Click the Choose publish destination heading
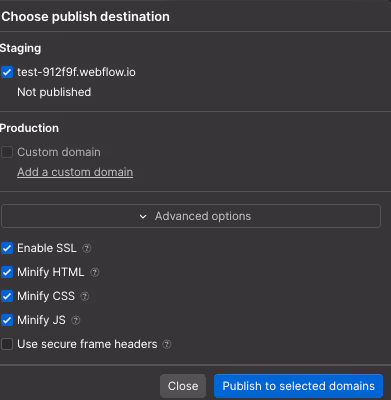391x400 pixels. tap(85, 17)
